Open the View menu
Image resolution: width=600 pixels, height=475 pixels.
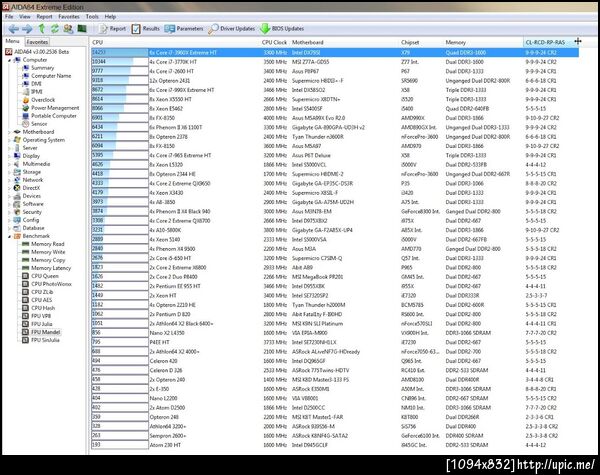(24, 17)
